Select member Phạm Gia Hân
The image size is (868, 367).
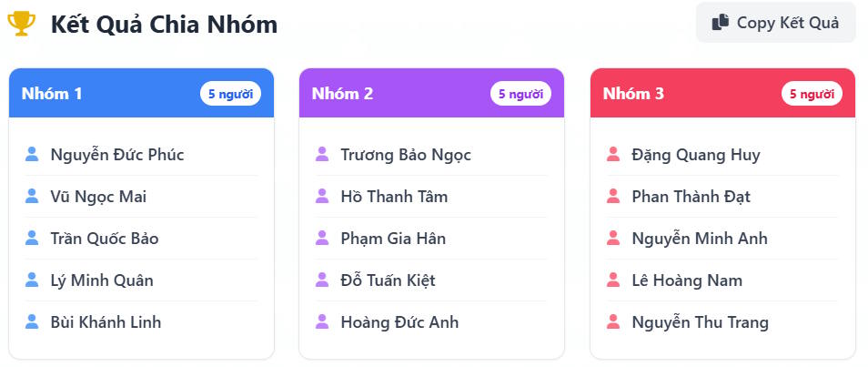tap(393, 239)
